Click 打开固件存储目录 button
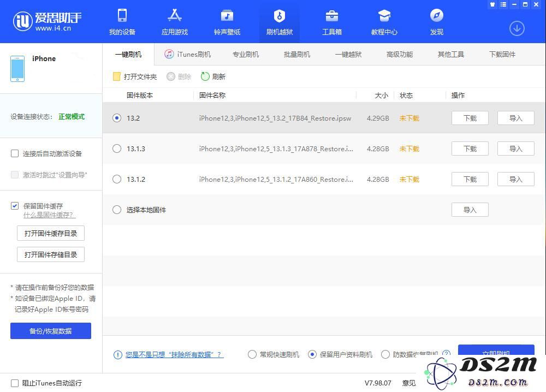This screenshot has height=392, width=546. tap(51, 254)
